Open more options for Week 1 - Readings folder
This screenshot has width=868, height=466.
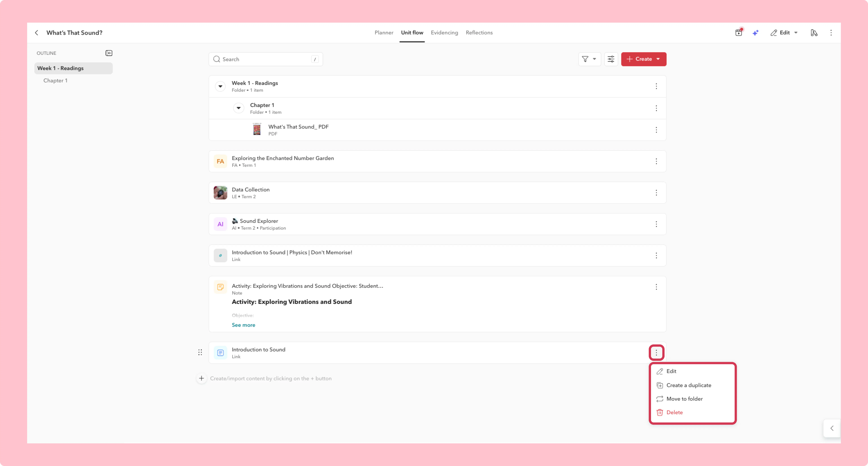tap(656, 86)
